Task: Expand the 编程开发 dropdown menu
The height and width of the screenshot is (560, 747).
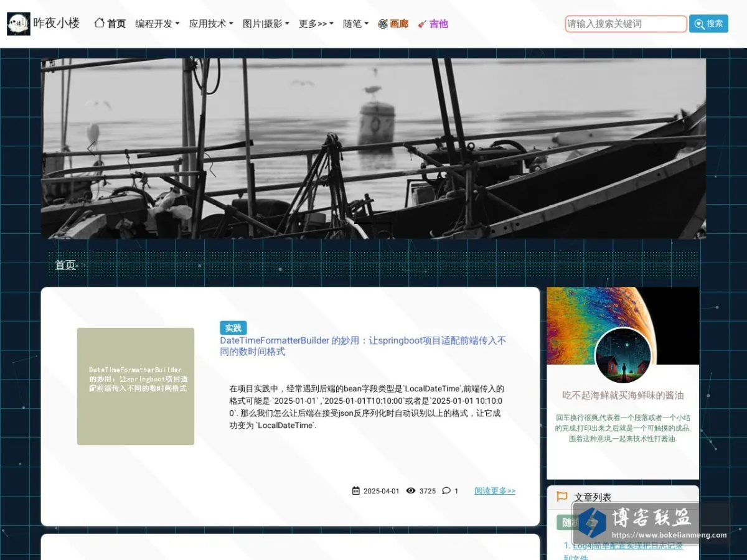Action: [x=157, y=24]
